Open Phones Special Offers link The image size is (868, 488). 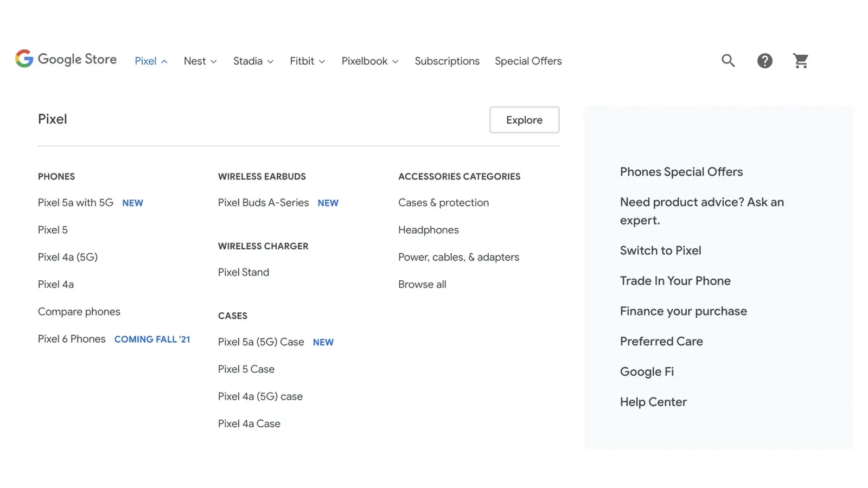[x=681, y=172]
